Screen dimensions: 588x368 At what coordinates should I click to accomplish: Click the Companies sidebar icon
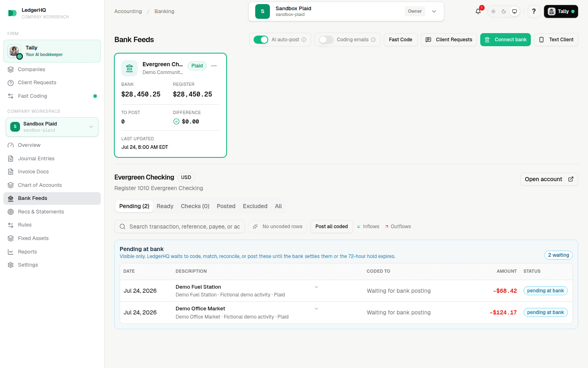pyautogui.click(x=11, y=70)
